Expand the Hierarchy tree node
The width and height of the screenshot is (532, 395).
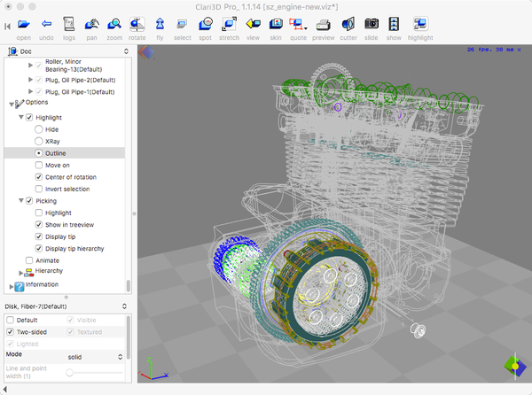pyautogui.click(x=21, y=273)
